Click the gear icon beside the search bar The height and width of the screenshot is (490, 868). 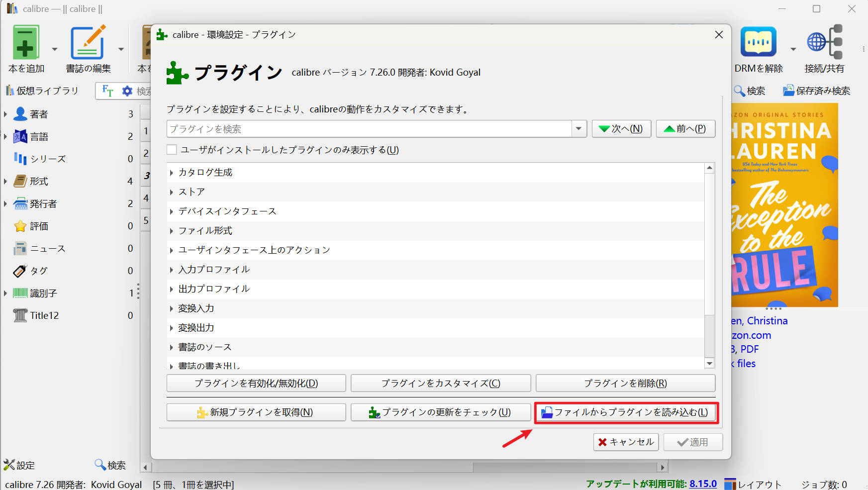coord(127,91)
